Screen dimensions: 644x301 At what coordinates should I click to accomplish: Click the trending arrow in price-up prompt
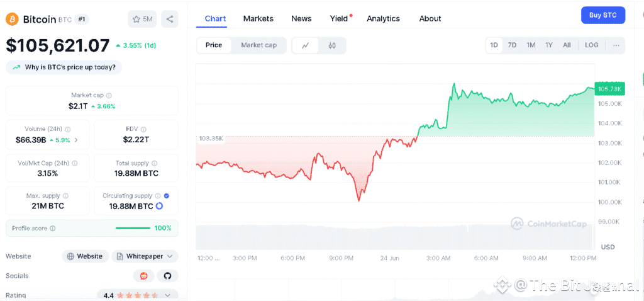tap(16, 67)
